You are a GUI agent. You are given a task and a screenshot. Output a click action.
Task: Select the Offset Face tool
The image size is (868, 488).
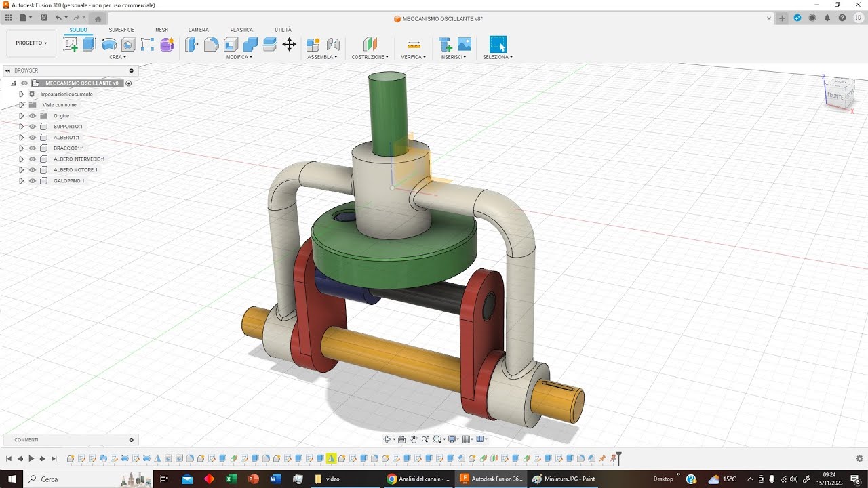[x=269, y=45]
